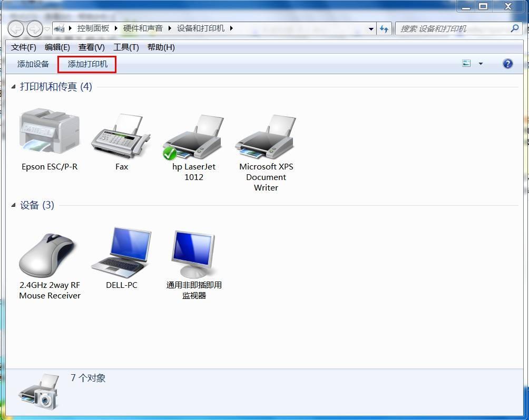Expand the arrow after 设备和打印机 in breadcrumb
The image size is (529, 420).
click(x=231, y=28)
